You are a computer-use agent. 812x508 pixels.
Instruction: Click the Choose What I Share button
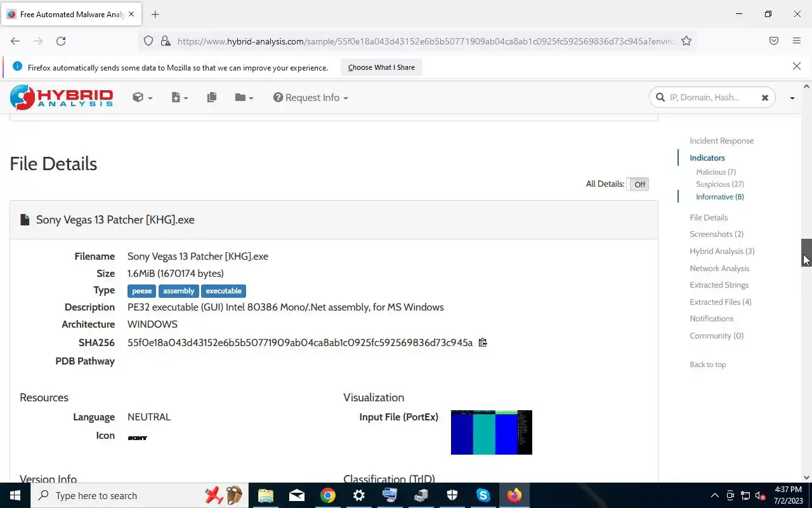pos(381,67)
